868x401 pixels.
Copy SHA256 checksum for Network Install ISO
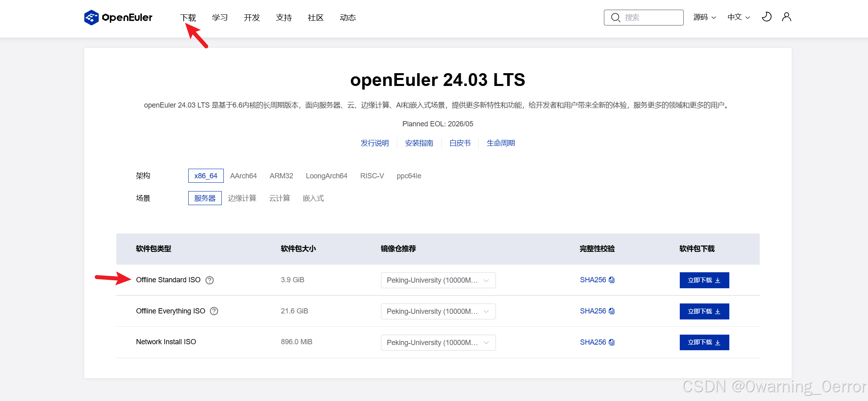(611, 342)
